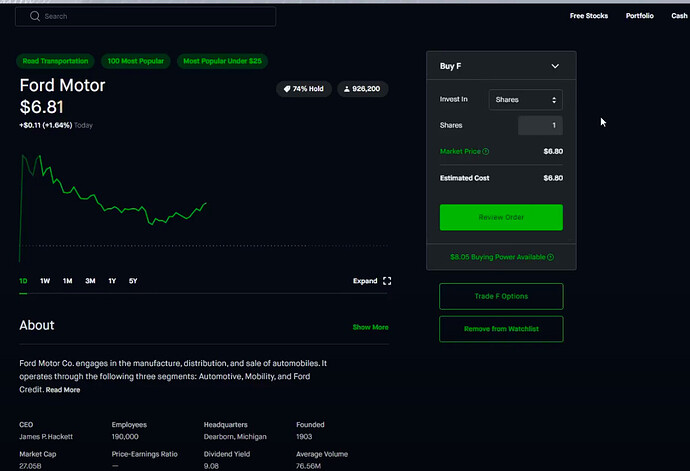Open Road Transportation tag

point(55,61)
